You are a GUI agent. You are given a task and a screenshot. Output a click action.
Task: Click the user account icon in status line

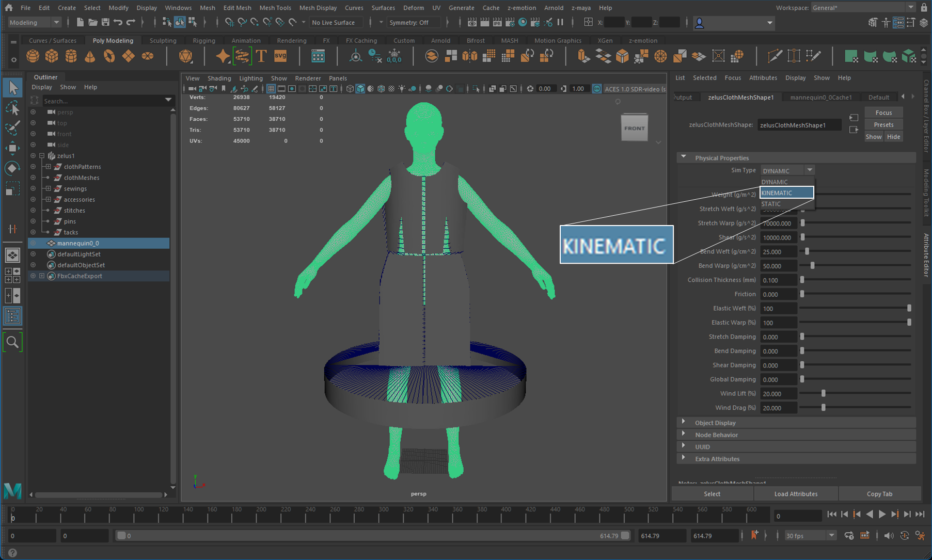[x=700, y=23]
